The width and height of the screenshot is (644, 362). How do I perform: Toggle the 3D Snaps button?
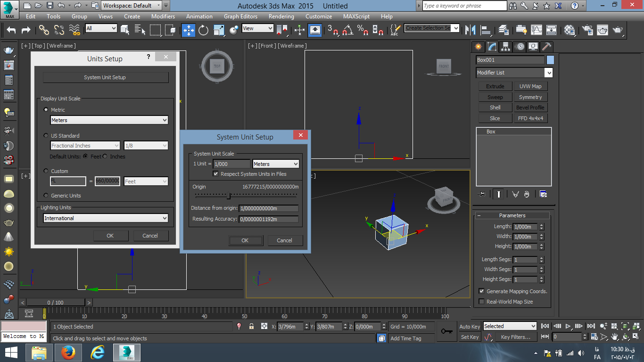pyautogui.click(x=333, y=30)
